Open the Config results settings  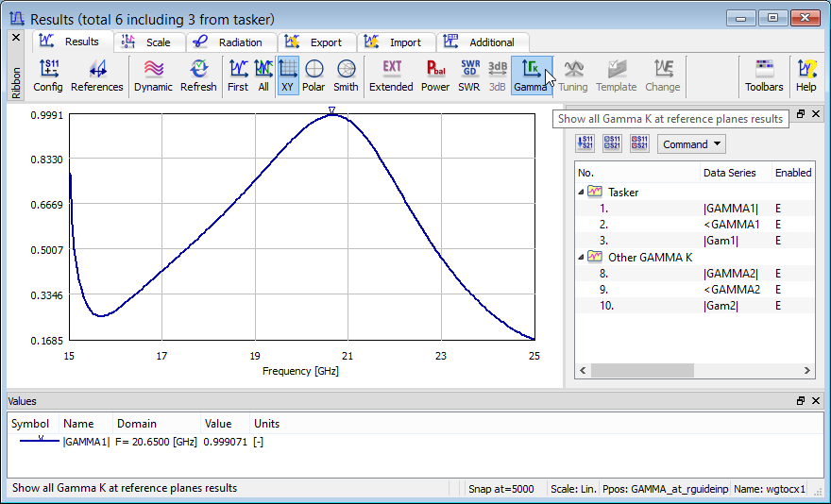coord(48,76)
